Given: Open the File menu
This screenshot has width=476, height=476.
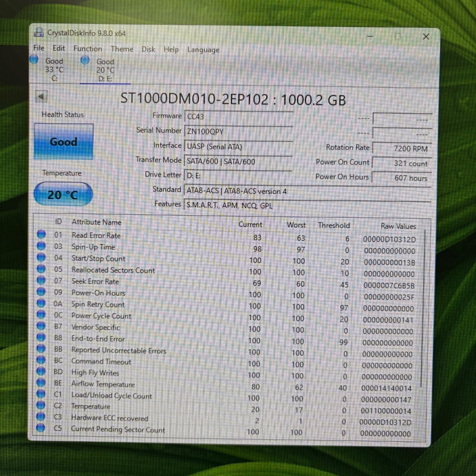Looking at the screenshot, I should (39, 48).
